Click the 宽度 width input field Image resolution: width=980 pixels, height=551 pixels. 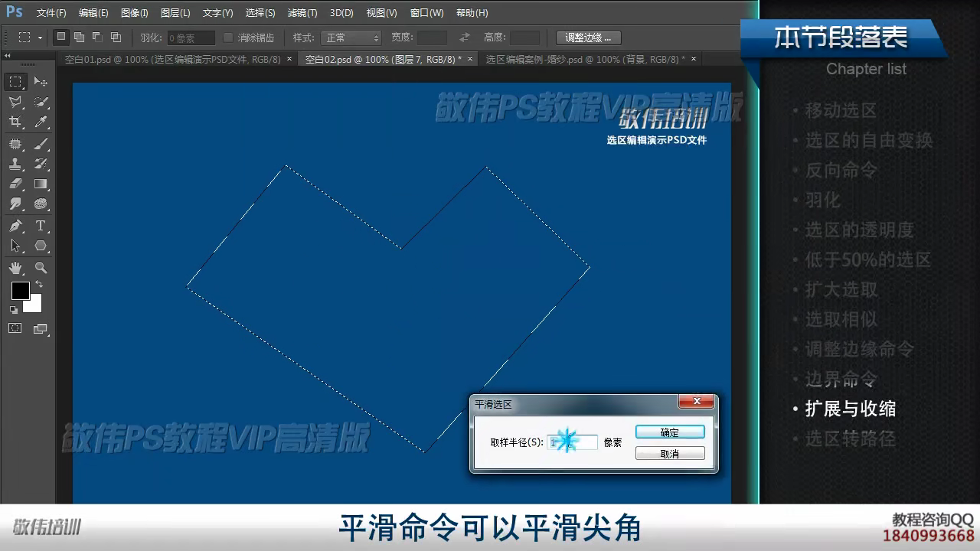[x=432, y=37]
